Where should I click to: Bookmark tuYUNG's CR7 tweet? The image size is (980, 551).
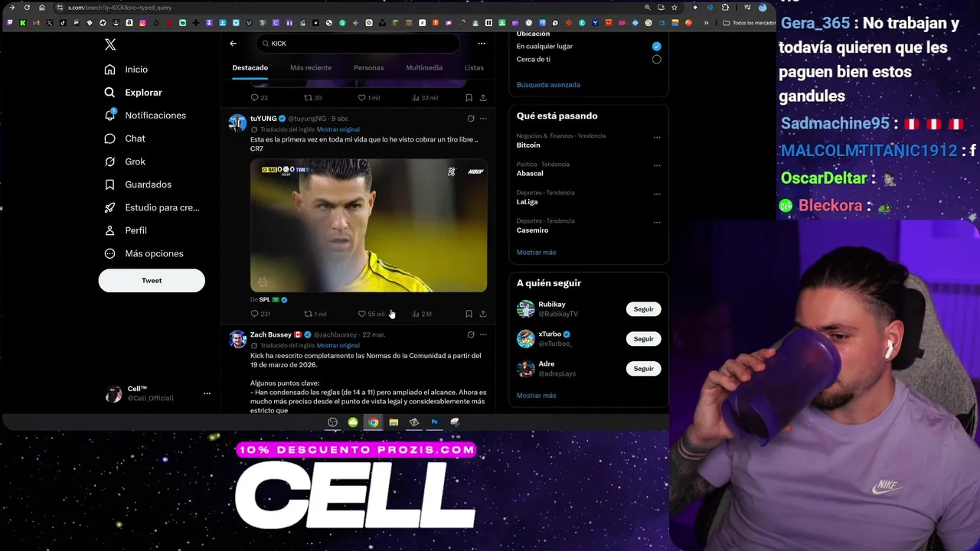[469, 314]
